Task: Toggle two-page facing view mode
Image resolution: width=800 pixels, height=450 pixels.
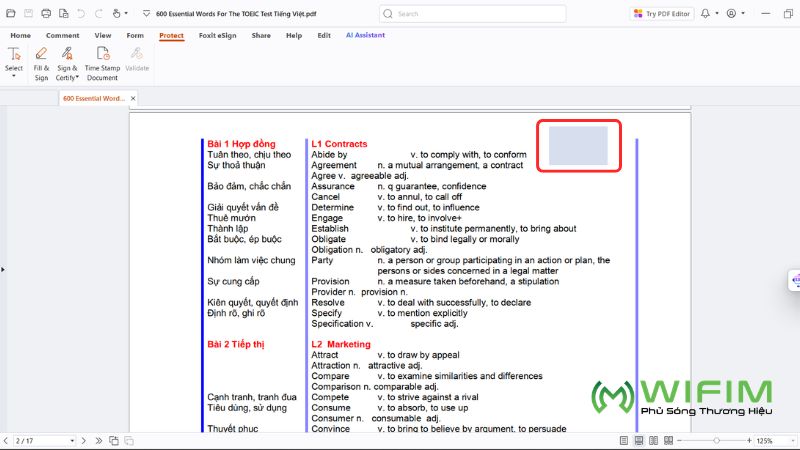Action: [652, 440]
